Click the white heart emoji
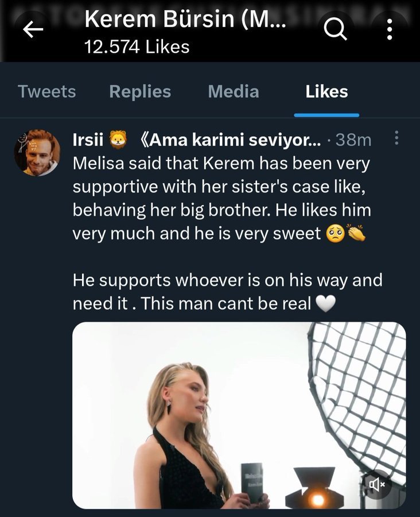 (x=325, y=304)
